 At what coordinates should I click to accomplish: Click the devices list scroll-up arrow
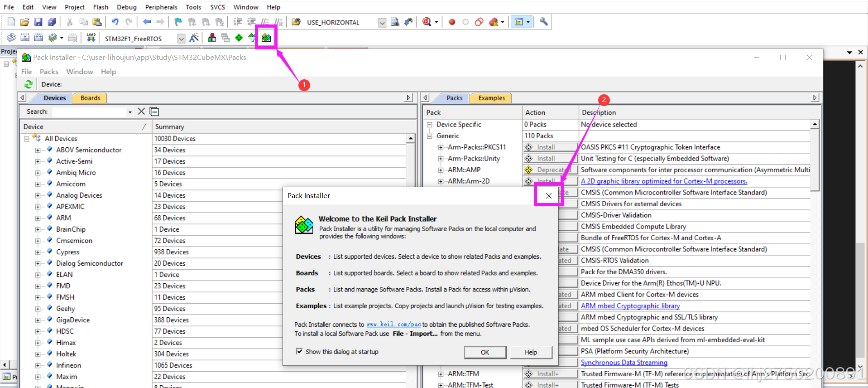point(411,138)
